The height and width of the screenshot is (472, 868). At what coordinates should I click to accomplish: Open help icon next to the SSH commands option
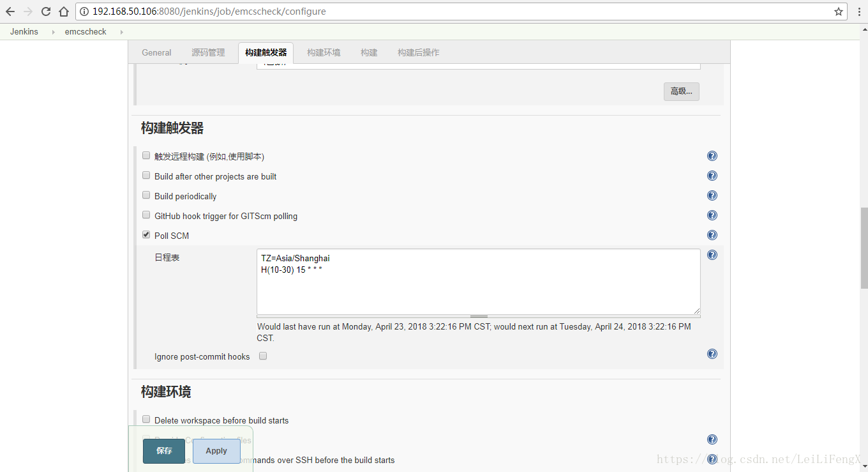[712, 459]
